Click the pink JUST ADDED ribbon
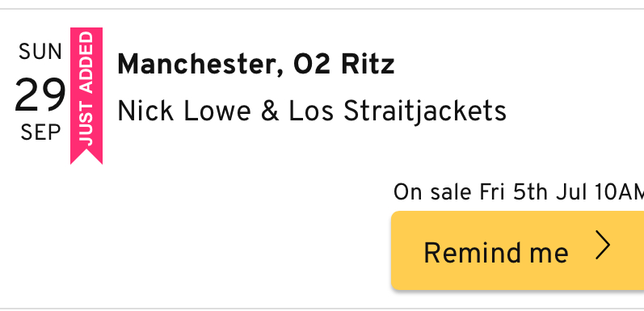644x311 pixels. [x=86, y=96]
